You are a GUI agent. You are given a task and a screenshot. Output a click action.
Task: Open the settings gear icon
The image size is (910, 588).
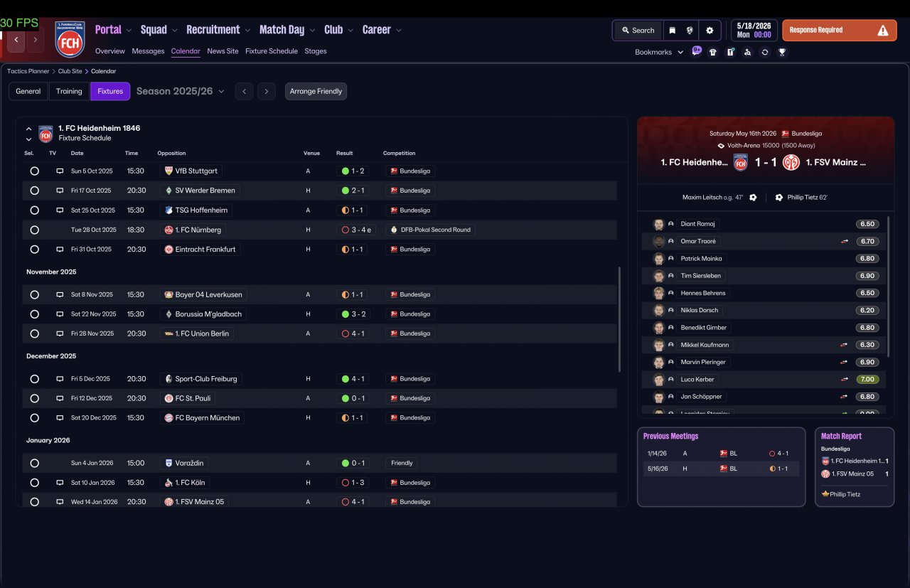710,31
